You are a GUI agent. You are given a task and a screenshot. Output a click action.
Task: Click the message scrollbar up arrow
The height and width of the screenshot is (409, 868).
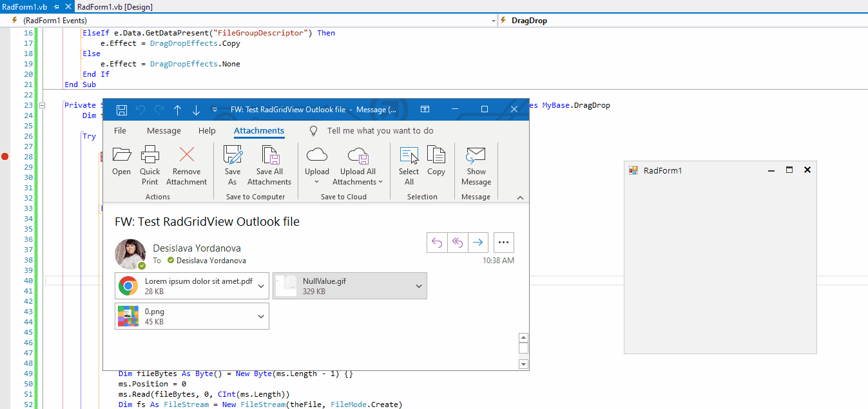(x=523, y=338)
